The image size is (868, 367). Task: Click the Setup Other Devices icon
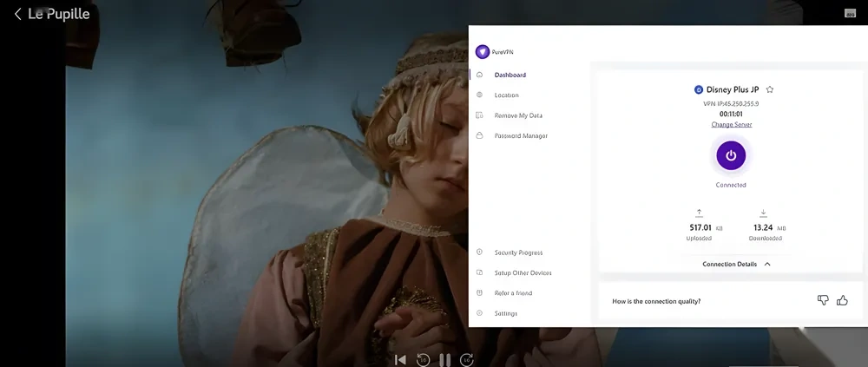point(479,272)
